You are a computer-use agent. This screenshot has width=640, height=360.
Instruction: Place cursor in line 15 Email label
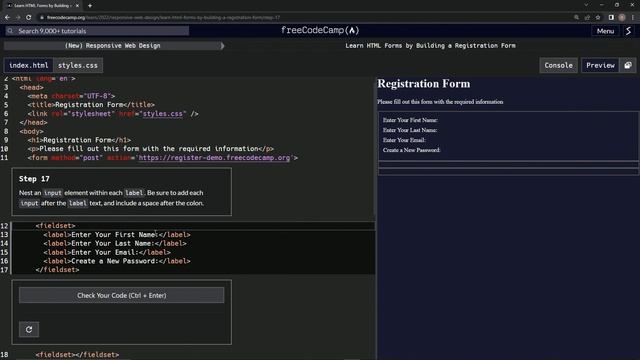107,252
